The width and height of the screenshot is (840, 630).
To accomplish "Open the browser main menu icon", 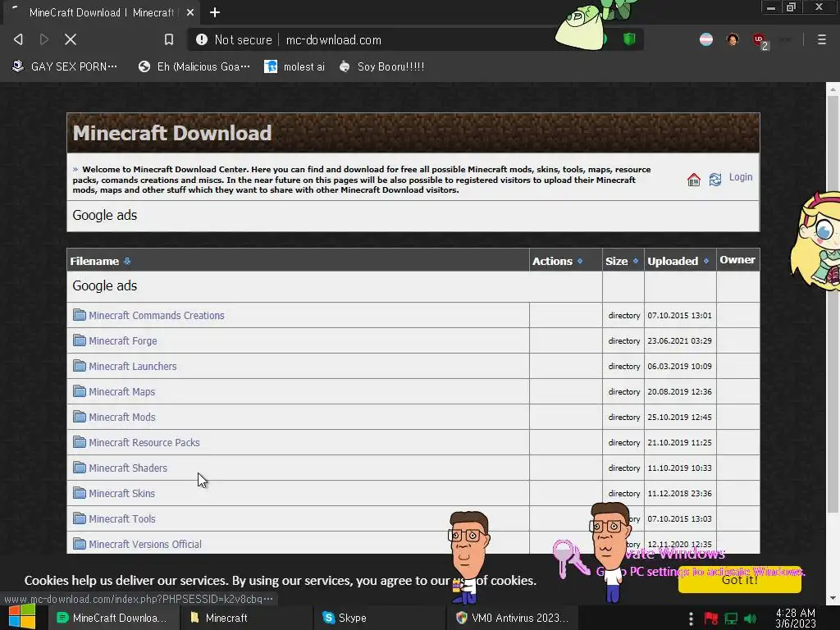I will pyautogui.click(x=822, y=39).
